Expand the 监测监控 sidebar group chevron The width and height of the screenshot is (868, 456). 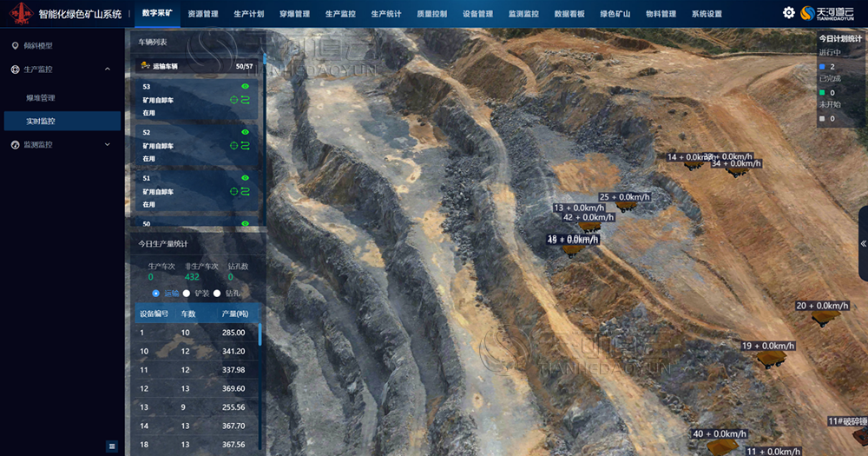click(x=108, y=144)
